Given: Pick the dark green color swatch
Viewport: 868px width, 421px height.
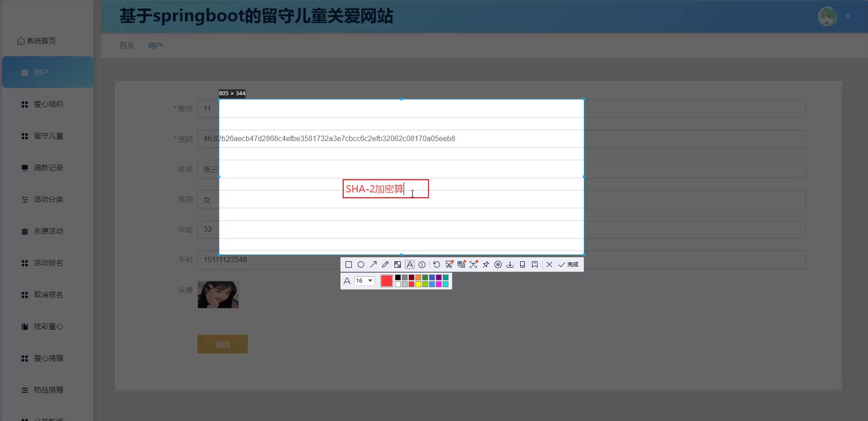Looking at the screenshot, I should (x=425, y=277).
